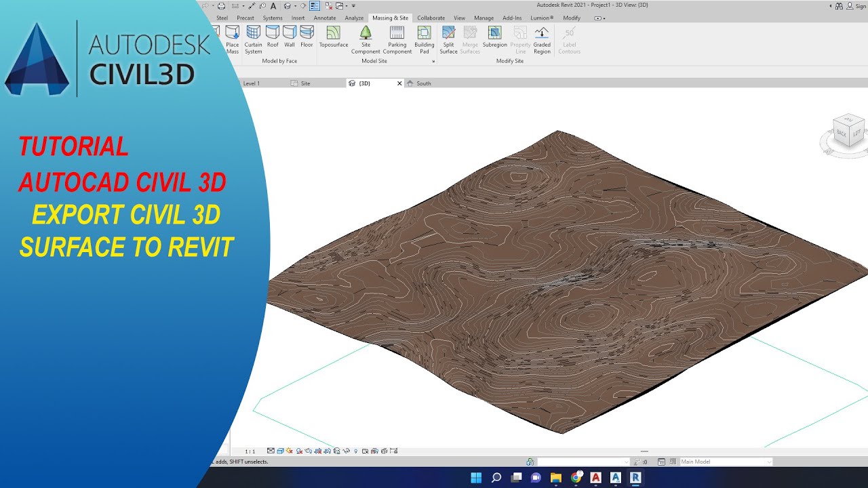Screen dimensions: 868x488
Task: Click the Merge Surfaces tool
Action: 470,39
